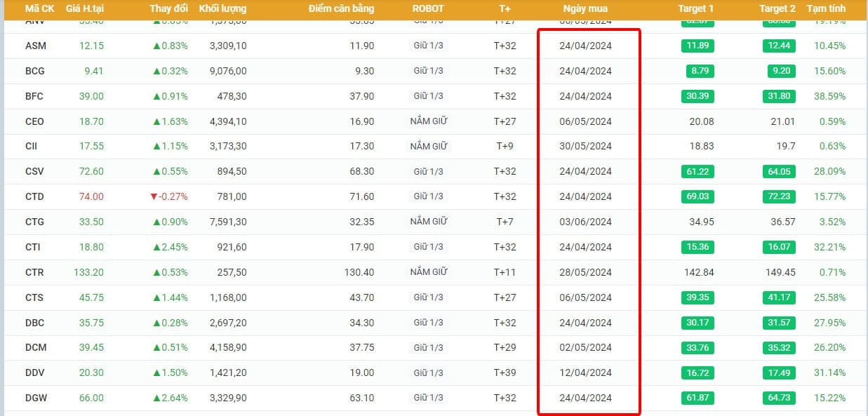
Task: Click the NẮM GIỮ tag in CTG row
Action: (x=429, y=222)
